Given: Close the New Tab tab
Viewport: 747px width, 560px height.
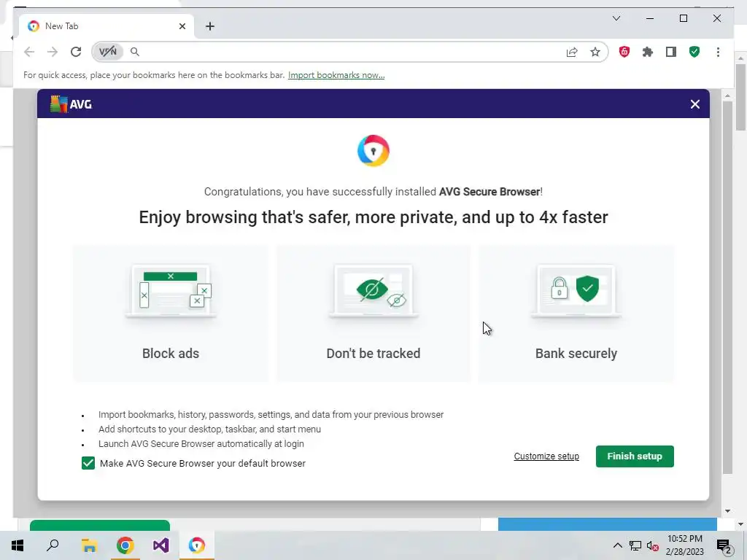Looking at the screenshot, I should pyautogui.click(x=182, y=26).
